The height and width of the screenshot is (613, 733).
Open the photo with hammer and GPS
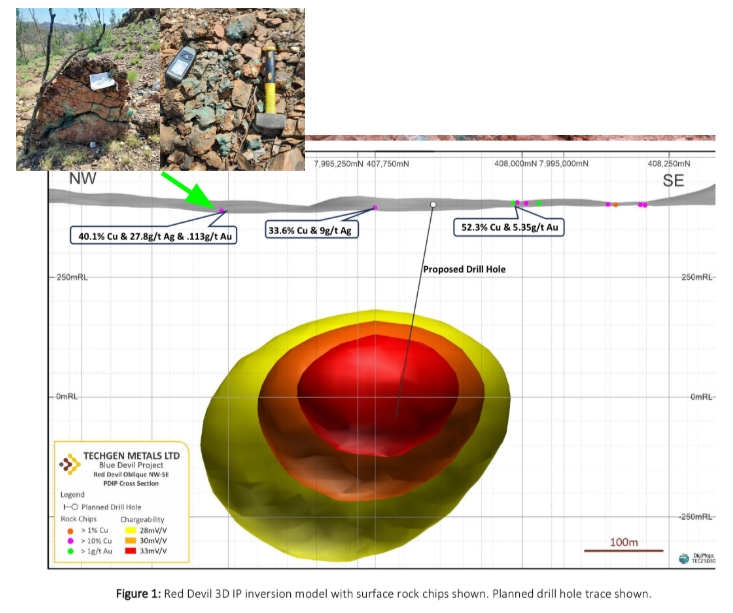[x=232, y=85]
